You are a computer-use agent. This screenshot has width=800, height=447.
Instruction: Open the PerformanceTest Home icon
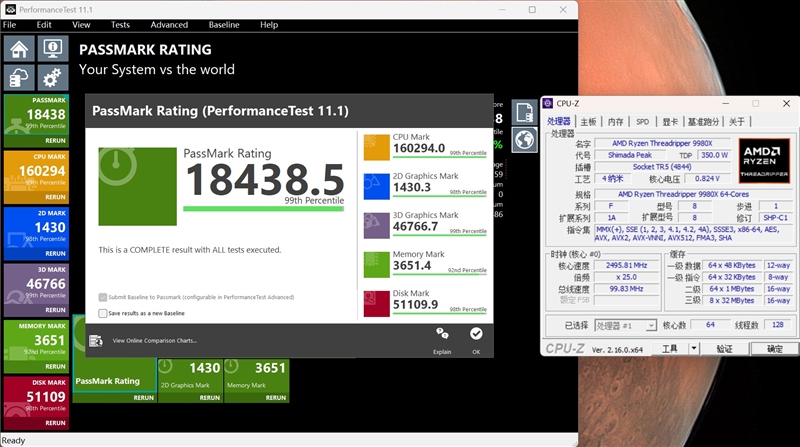[19, 49]
